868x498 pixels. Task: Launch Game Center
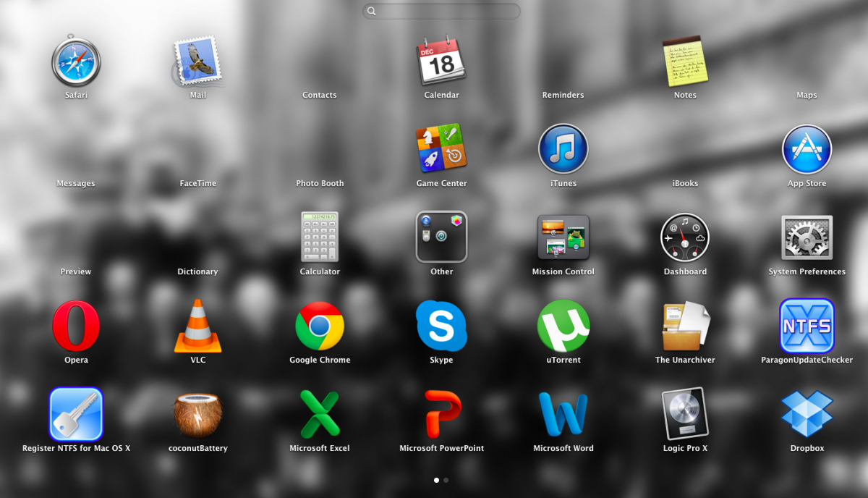[x=441, y=147]
